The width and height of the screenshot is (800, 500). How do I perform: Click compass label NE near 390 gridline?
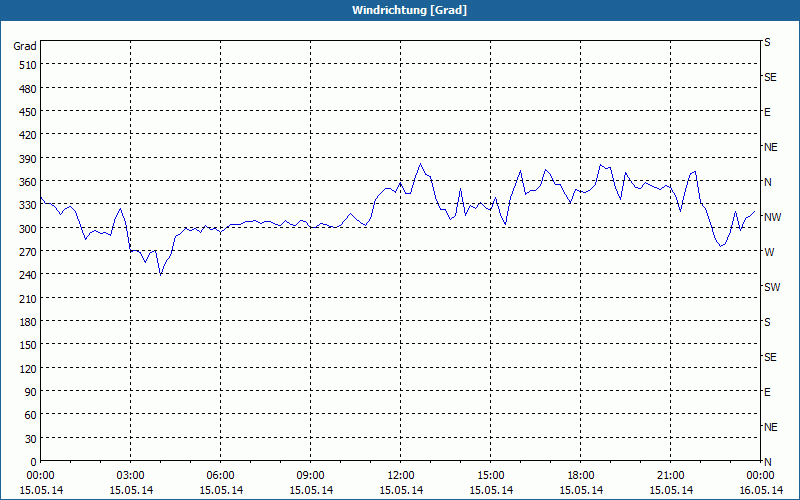tap(770, 147)
